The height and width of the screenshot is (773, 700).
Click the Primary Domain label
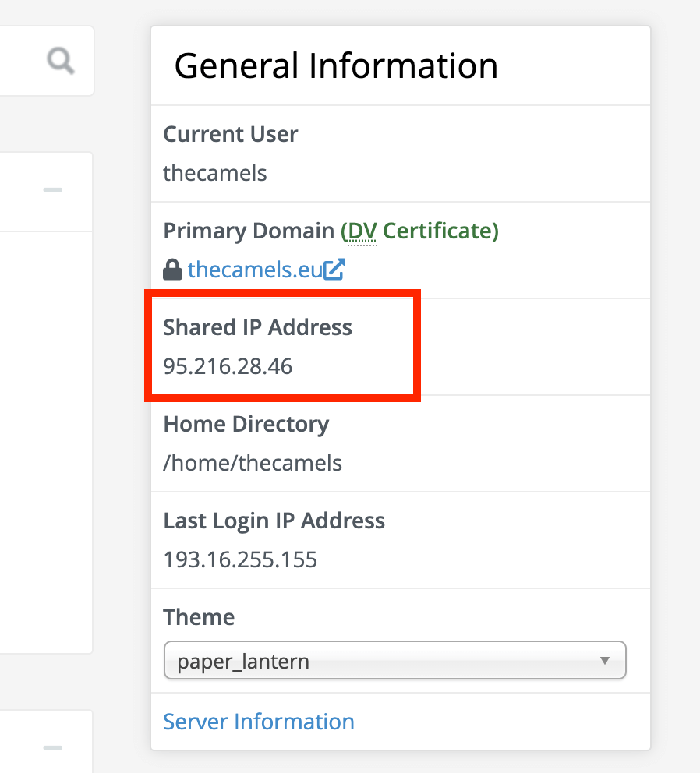coord(249,231)
